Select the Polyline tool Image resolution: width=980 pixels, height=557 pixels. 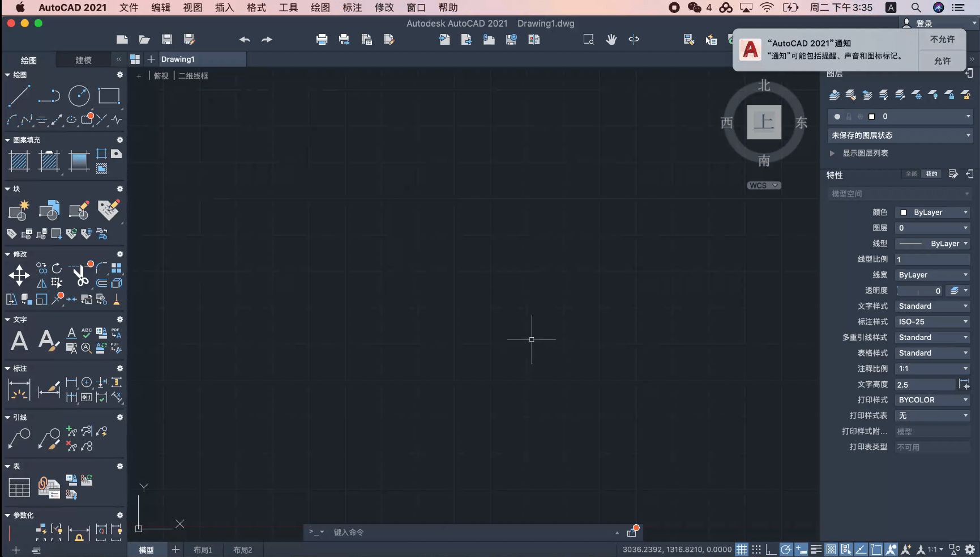click(x=49, y=96)
